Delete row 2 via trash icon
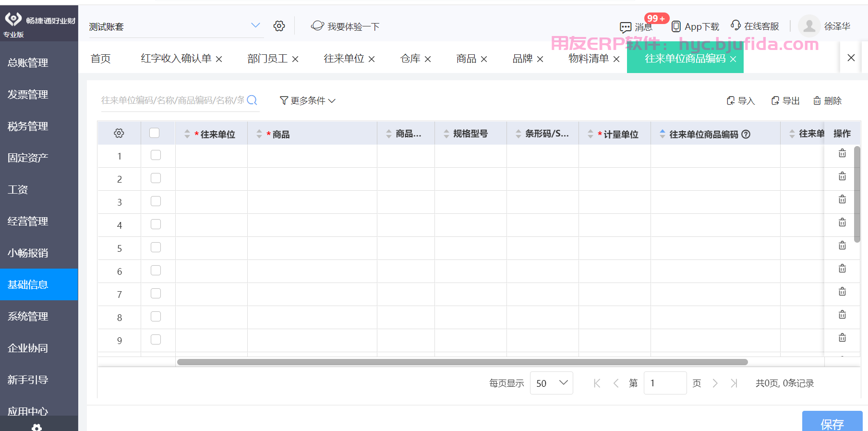Viewport: 868px width, 431px height. click(842, 176)
